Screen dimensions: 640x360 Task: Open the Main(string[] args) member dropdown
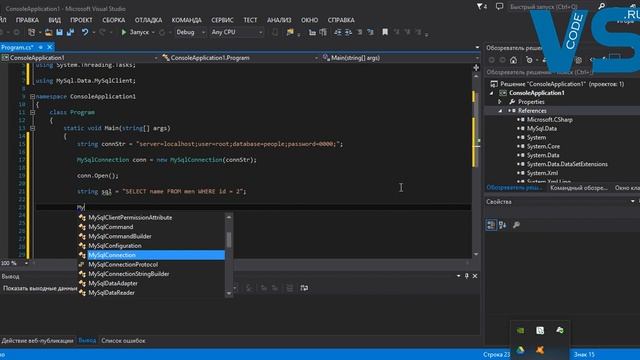point(400,58)
